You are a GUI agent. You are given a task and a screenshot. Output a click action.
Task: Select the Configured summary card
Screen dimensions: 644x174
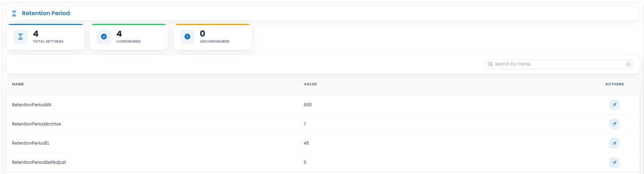click(129, 37)
